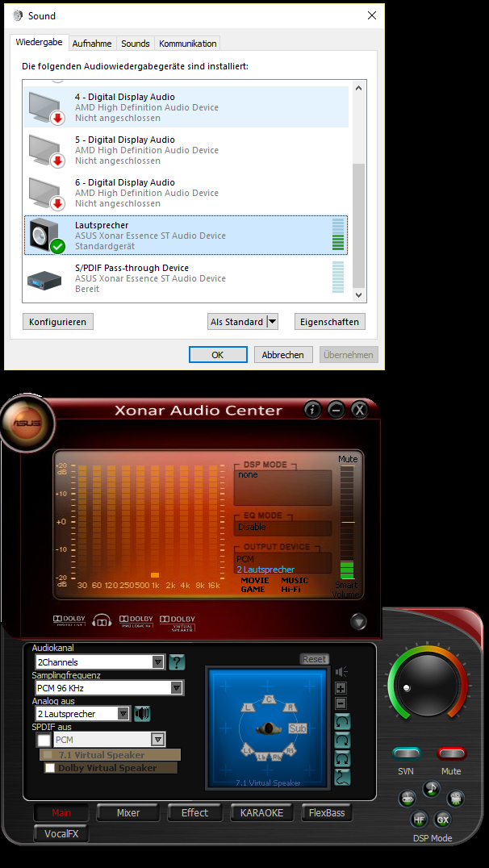Toggle the HF Hi-Fi mode button

click(x=420, y=820)
